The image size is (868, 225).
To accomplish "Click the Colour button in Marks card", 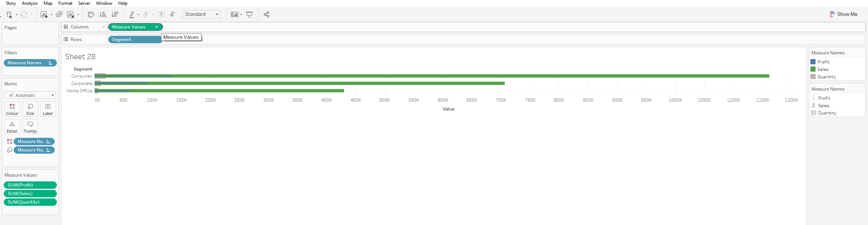I will click(x=12, y=109).
